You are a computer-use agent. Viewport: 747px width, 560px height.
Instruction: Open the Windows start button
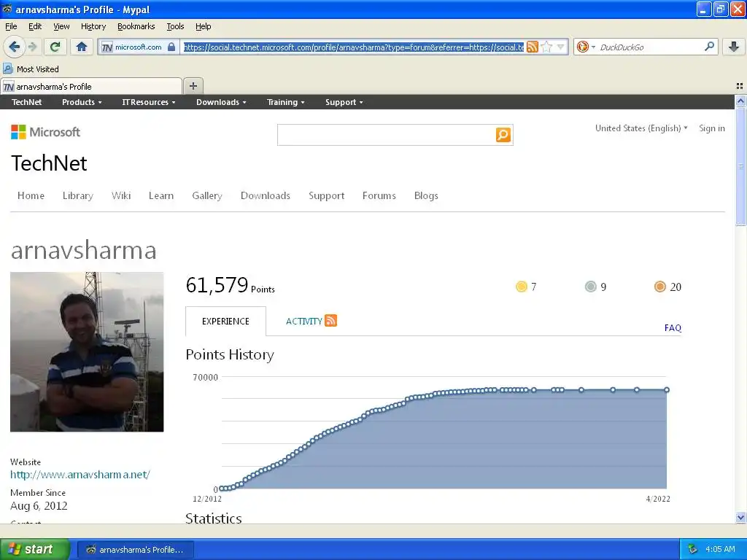point(34,549)
